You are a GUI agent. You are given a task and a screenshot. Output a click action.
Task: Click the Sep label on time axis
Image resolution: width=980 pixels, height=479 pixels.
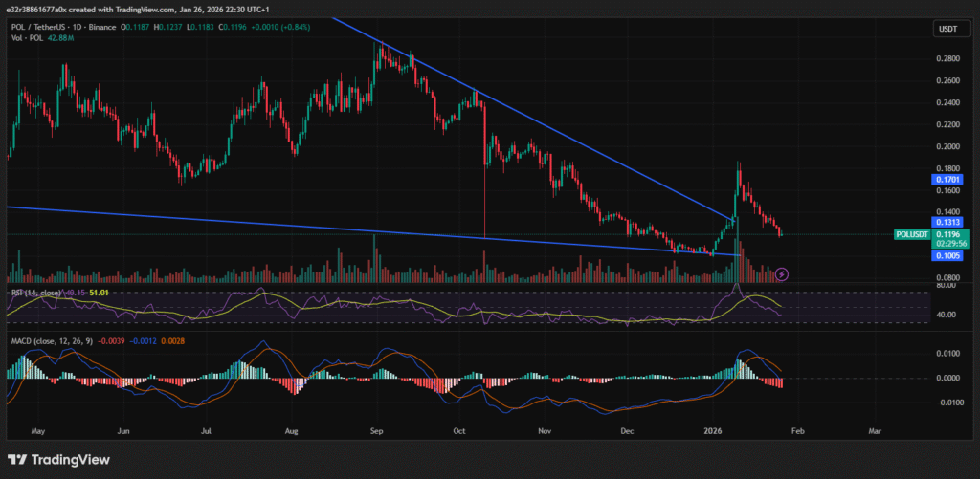tap(376, 431)
